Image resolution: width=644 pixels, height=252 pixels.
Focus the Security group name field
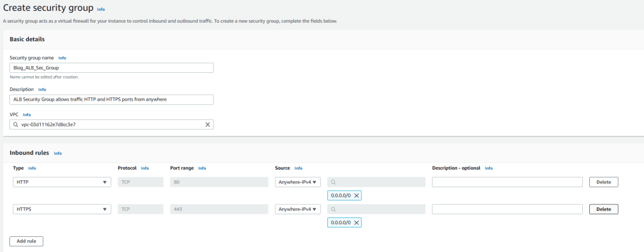click(x=112, y=68)
